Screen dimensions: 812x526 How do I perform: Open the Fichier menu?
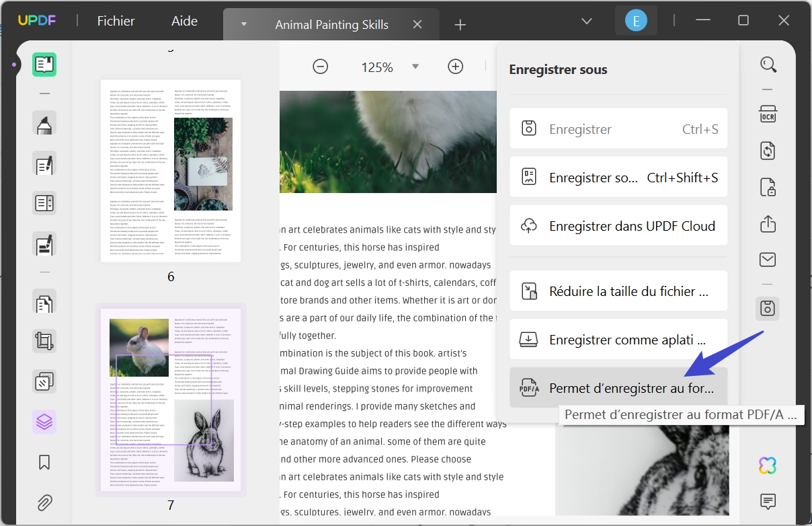pyautogui.click(x=116, y=21)
